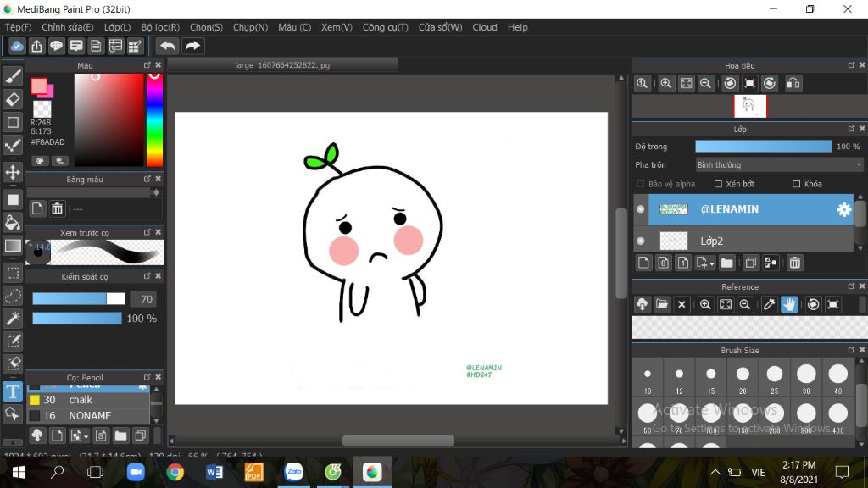The width and height of the screenshot is (868, 488).
Task: Choose the Bucket fill tool
Action: coord(13,223)
